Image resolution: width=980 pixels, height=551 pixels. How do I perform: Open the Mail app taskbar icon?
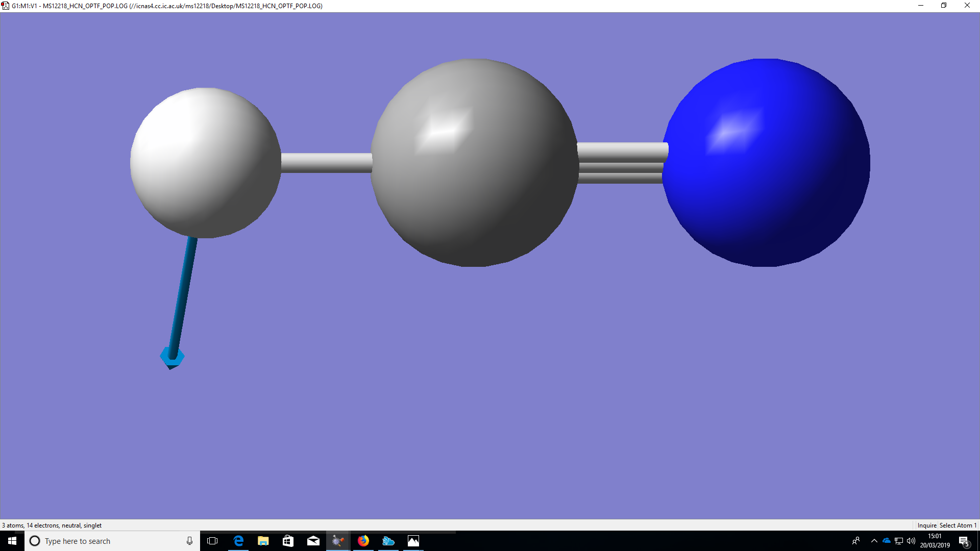pos(313,541)
